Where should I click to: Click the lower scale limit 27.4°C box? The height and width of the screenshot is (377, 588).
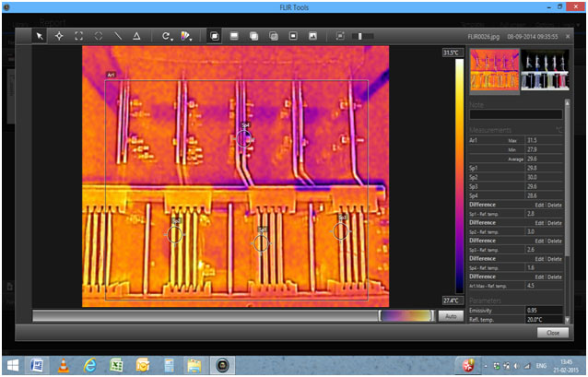(x=452, y=300)
